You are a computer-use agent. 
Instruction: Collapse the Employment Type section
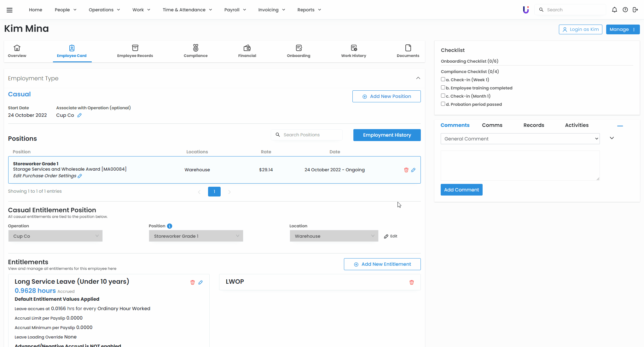[x=418, y=78]
